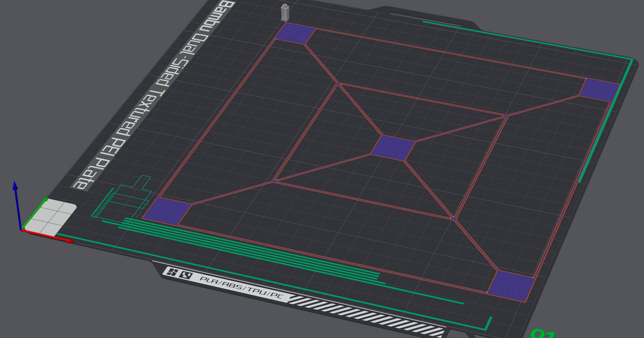Click the gray prime tower at the top of the plate
The image size is (644, 338).
tap(284, 12)
